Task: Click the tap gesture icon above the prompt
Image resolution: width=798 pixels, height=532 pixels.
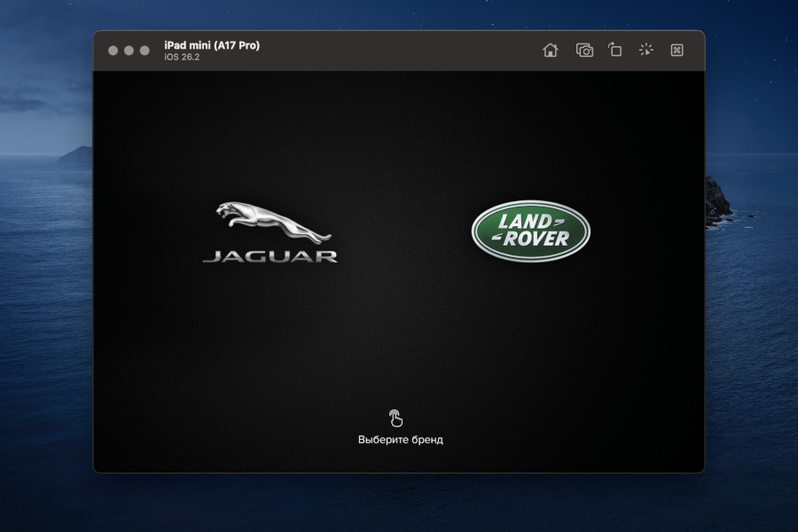Action: (395, 416)
